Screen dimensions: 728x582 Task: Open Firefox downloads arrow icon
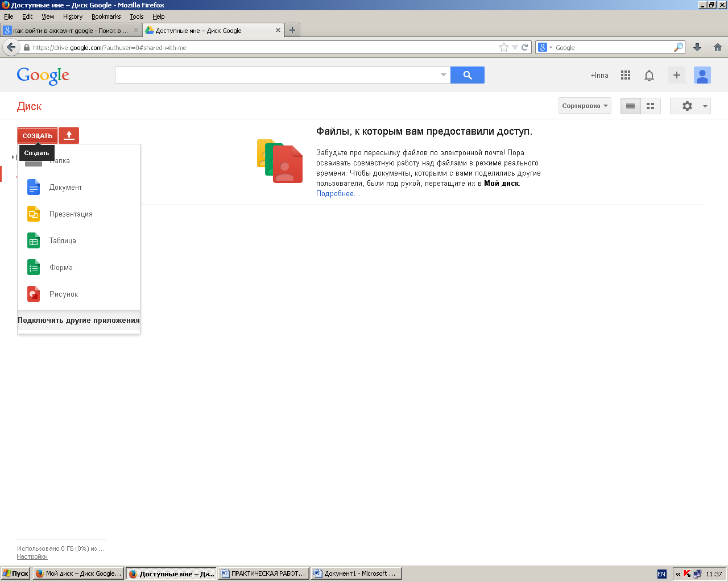[697, 48]
